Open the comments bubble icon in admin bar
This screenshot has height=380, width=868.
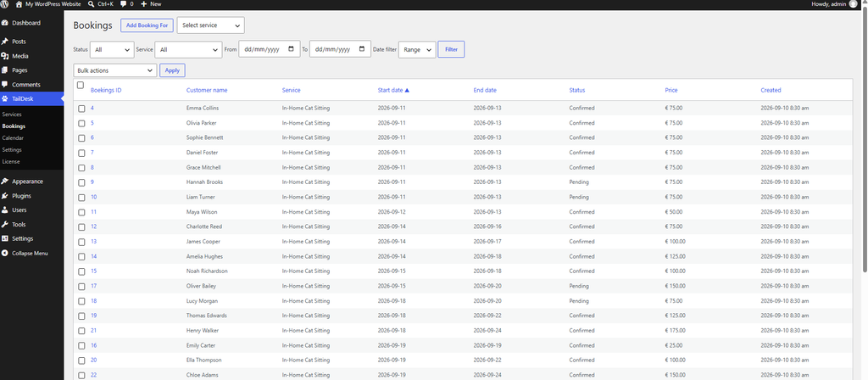123,4
